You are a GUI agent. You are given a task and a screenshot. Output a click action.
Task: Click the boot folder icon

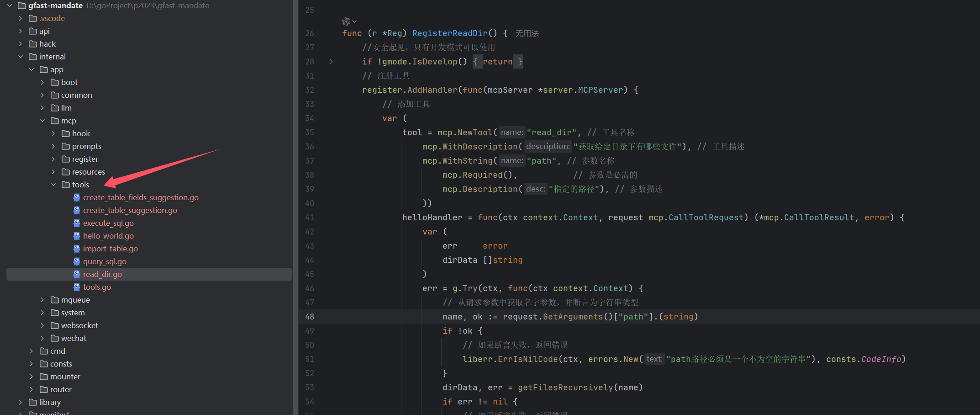tap(55, 82)
